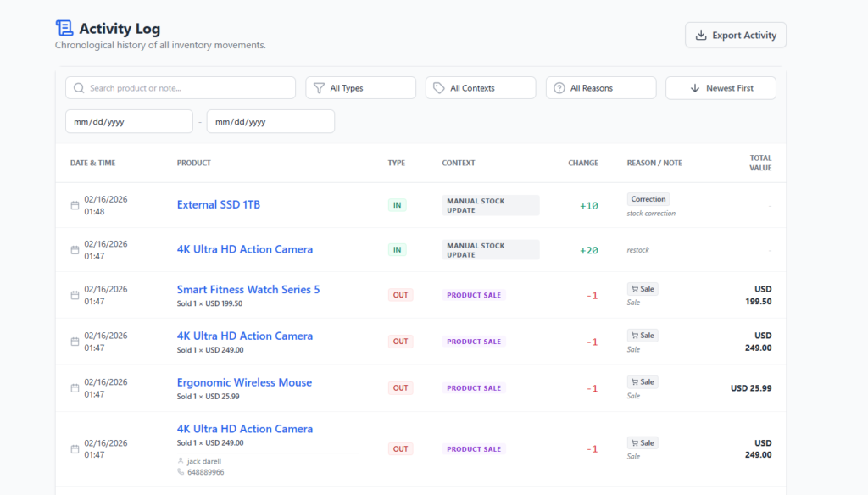Open the Ergonomic Wireless Mouse product link
The height and width of the screenshot is (495, 868).
(x=244, y=383)
